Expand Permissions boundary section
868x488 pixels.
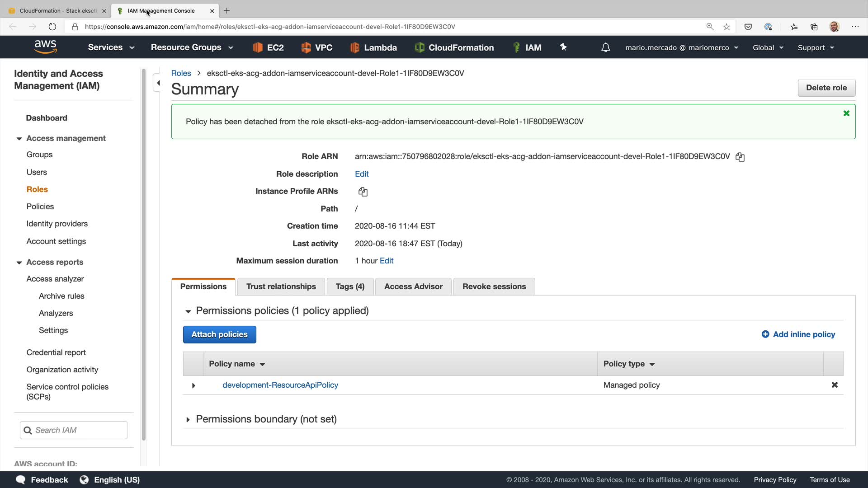(188, 420)
